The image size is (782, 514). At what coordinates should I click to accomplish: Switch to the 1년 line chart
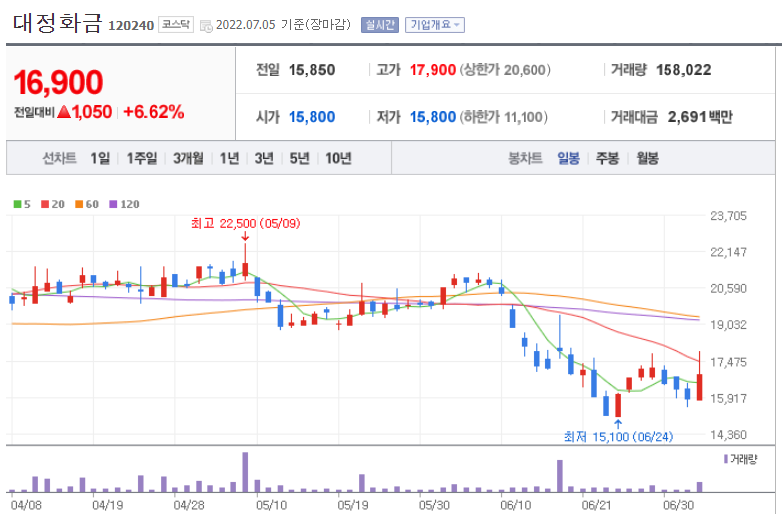(x=229, y=159)
